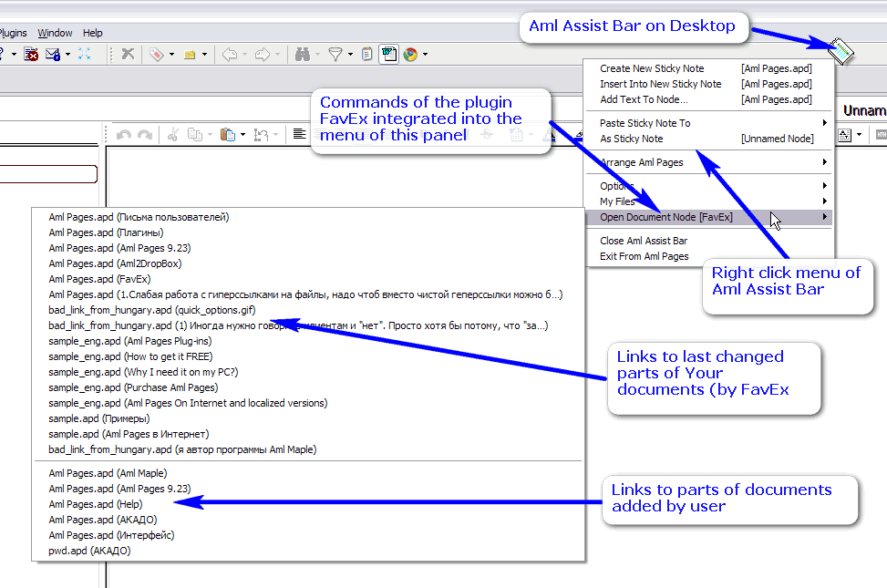Click the node tree structure icon

tap(261, 135)
